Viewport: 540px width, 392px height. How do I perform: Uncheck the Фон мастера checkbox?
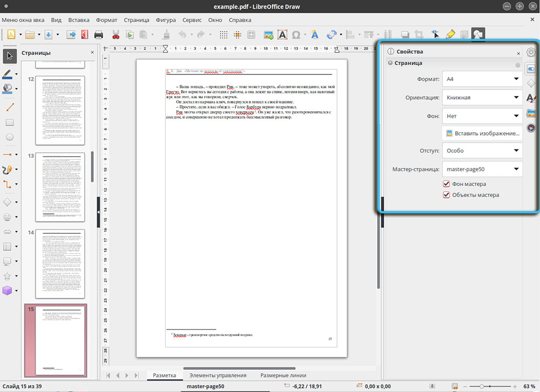point(447,184)
